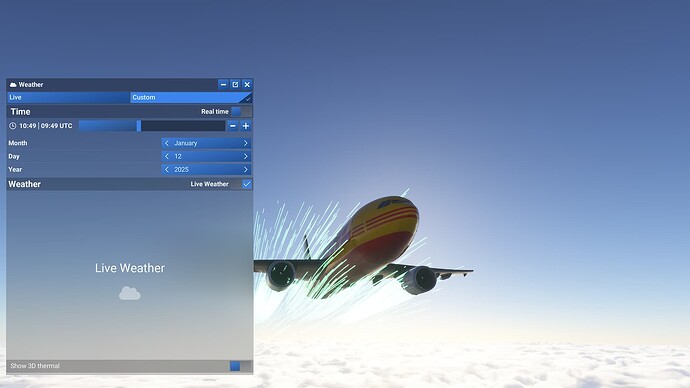
Task: Click the Day label
Action: [14, 156]
